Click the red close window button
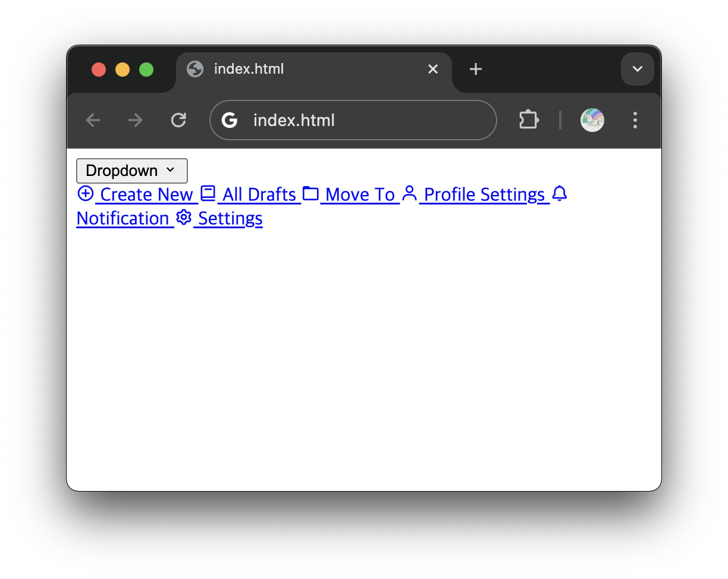Screen dimensions: 728x579 [99, 70]
